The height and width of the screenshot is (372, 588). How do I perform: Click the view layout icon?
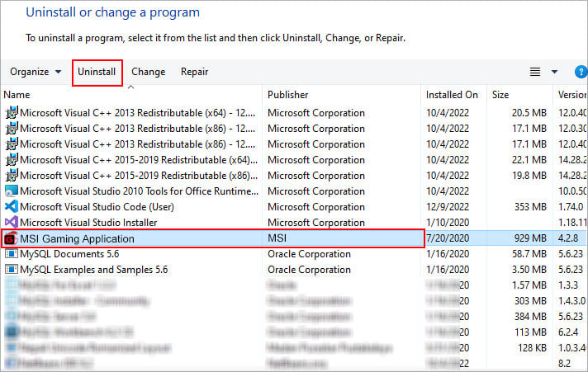click(x=535, y=72)
